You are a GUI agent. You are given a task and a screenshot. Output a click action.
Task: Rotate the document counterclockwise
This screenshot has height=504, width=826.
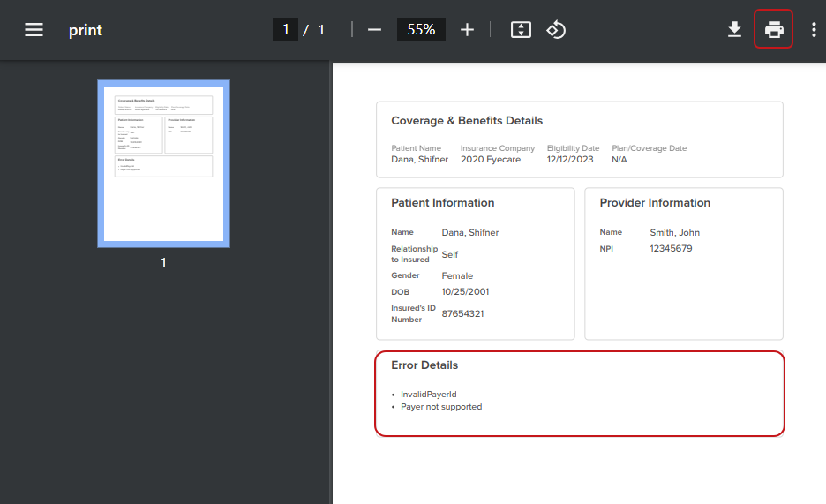click(556, 30)
